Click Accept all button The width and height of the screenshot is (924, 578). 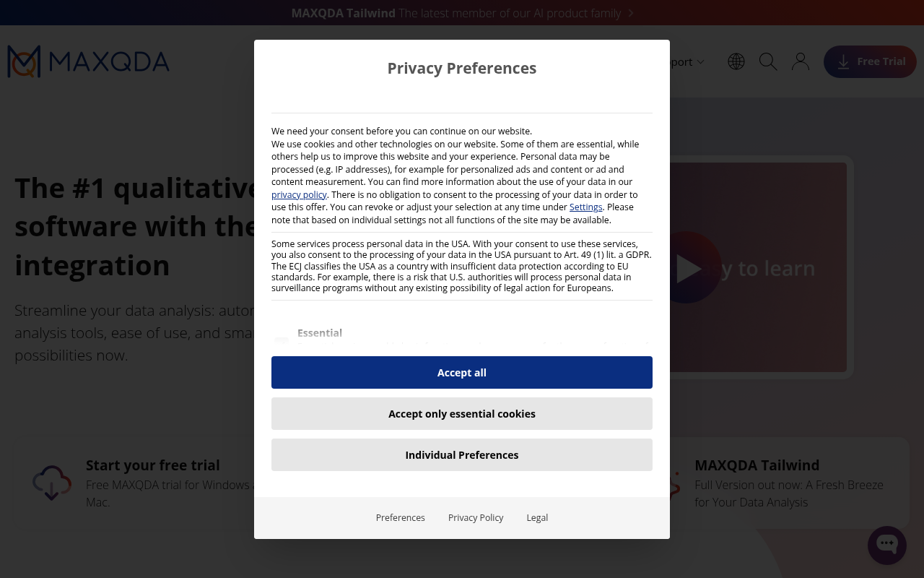pos(462,373)
